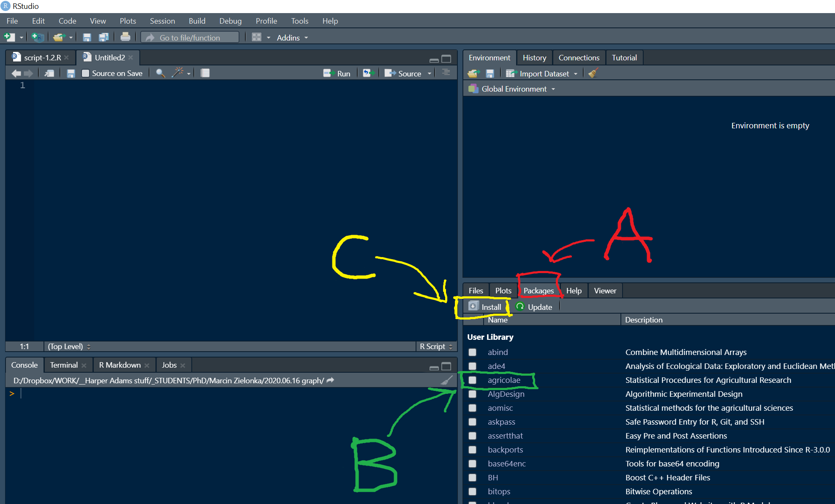Screen dimensions: 835x504
Task: Switch to the Untitled2 editor tab
Action: coord(109,57)
